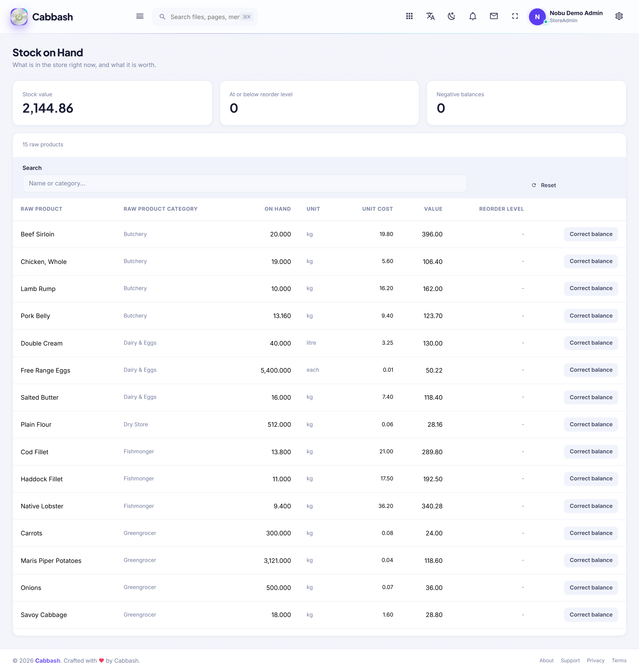Correct balance for Maris Piper Potatoes
Image resolution: width=639 pixels, height=672 pixels.
(591, 560)
